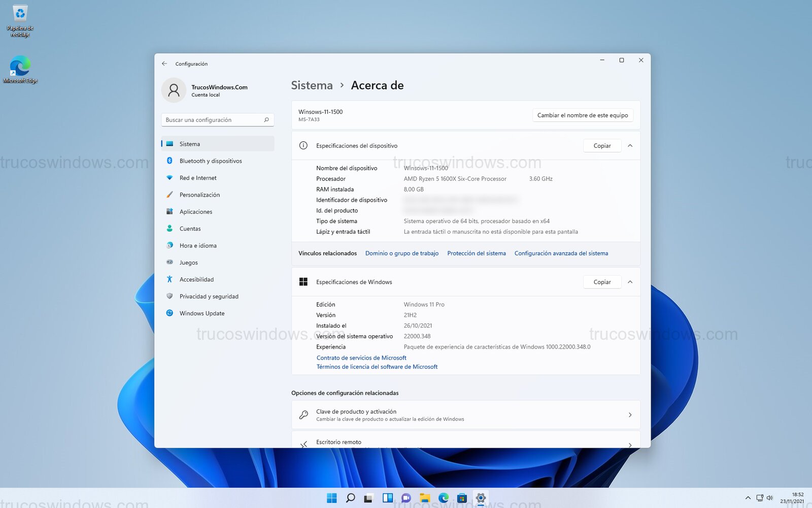Collapse the Especificaciones del dispositivo section
The height and width of the screenshot is (508, 812).
[x=630, y=146]
